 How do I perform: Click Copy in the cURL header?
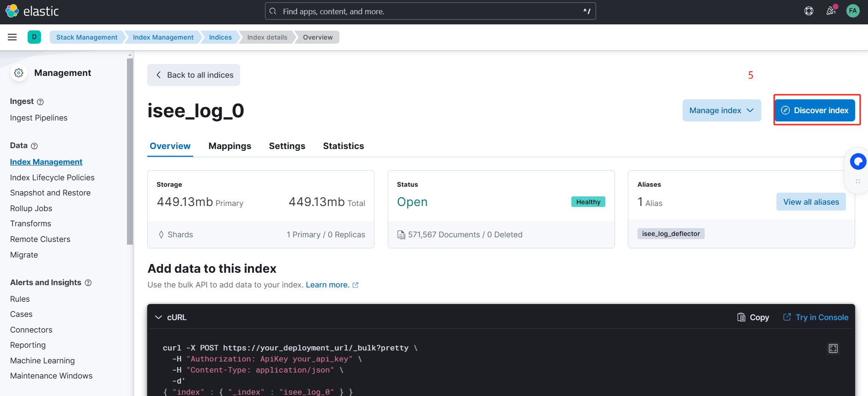pos(753,317)
